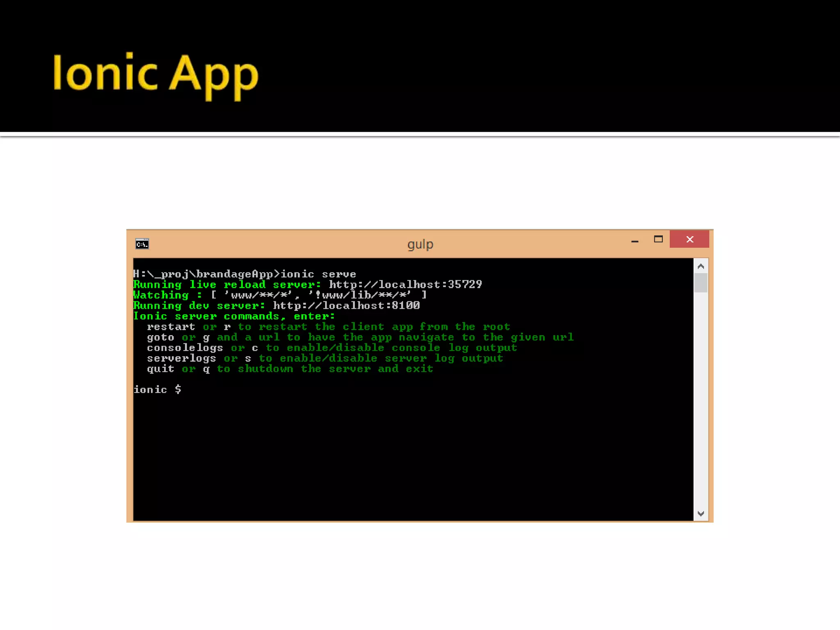Click the live reload URL http://localhost:35729

tap(405, 284)
